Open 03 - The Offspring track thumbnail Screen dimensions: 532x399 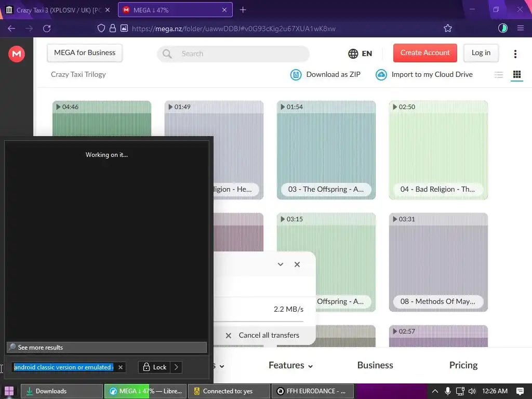pyautogui.click(x=326, y=150)
